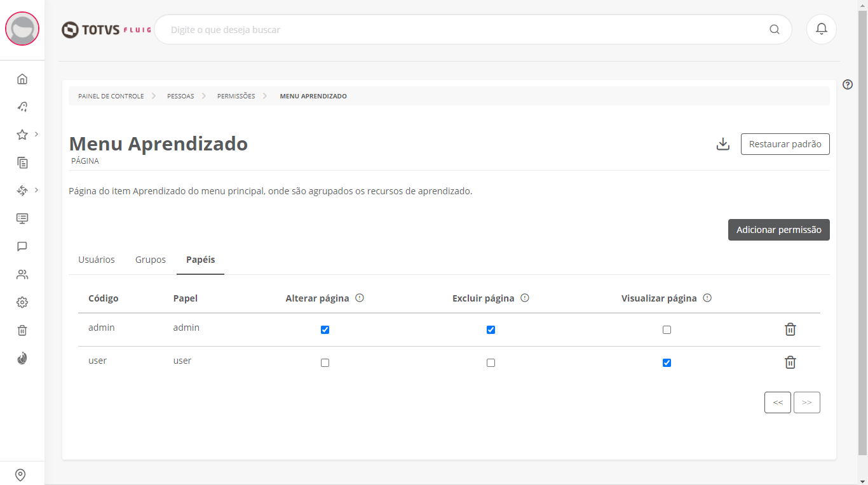
Task: Open the rocket launch icon in sidebar
Action: [x=22, y=107]
